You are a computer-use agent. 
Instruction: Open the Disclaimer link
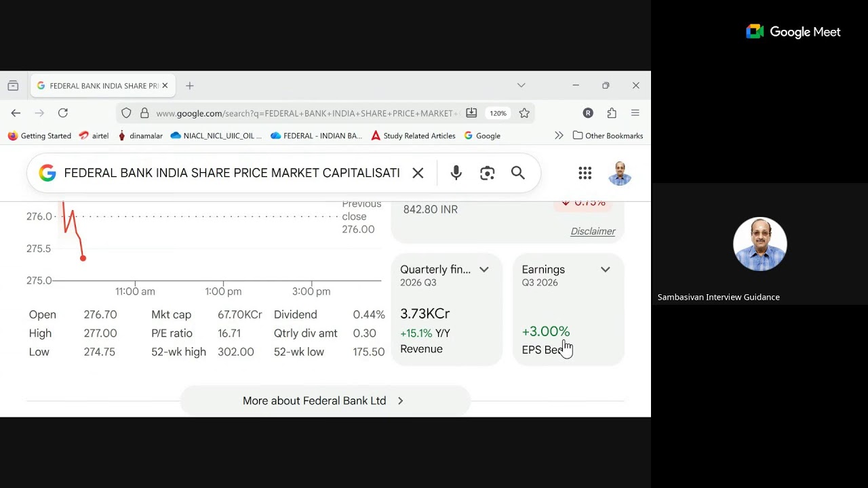coord(593,231)
